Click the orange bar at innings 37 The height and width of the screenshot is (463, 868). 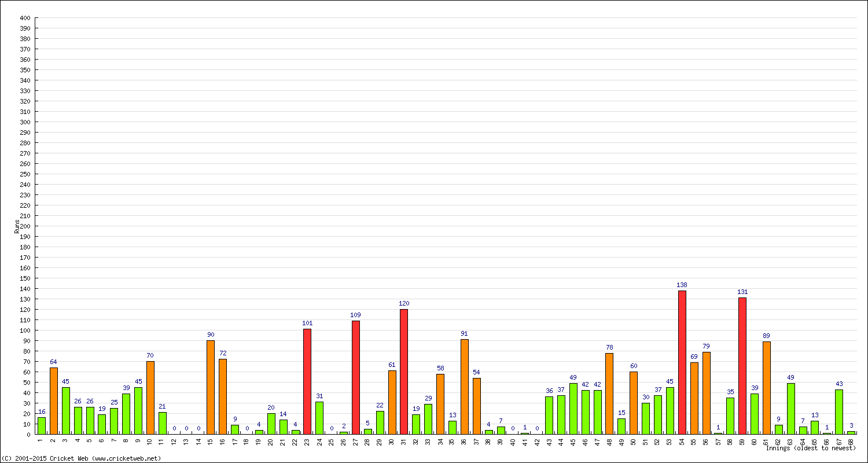pos(477,406)
